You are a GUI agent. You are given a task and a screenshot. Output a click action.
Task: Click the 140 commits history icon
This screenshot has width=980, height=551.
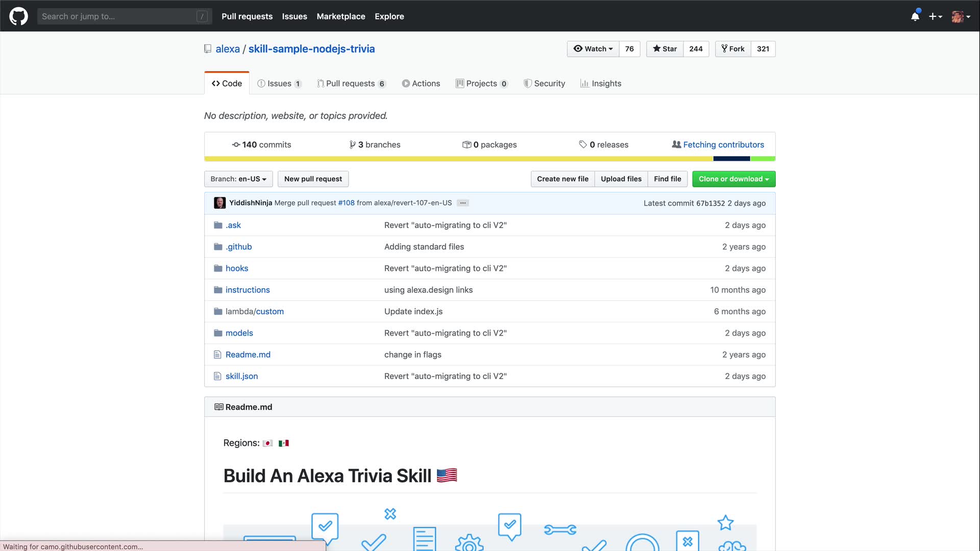click(236, 145)
